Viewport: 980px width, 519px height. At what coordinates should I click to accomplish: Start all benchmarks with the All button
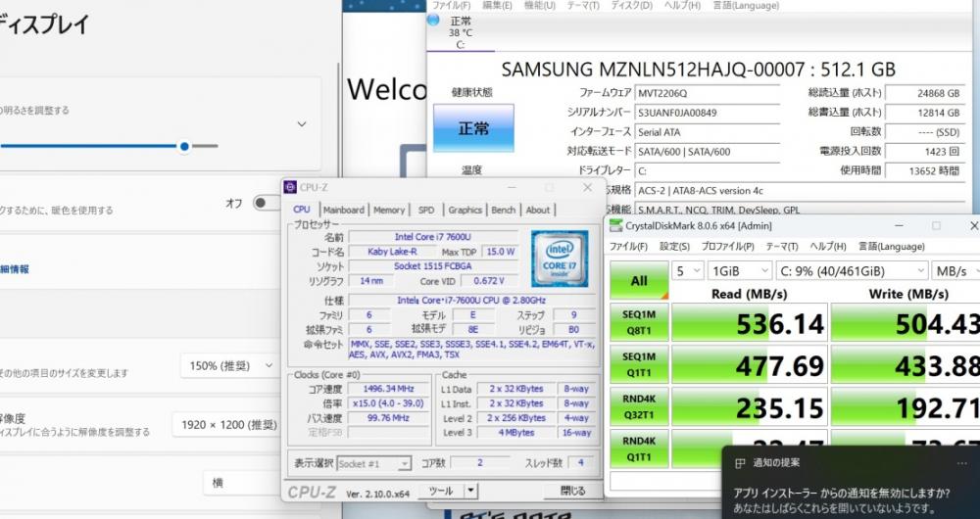(x=639, y=280)
